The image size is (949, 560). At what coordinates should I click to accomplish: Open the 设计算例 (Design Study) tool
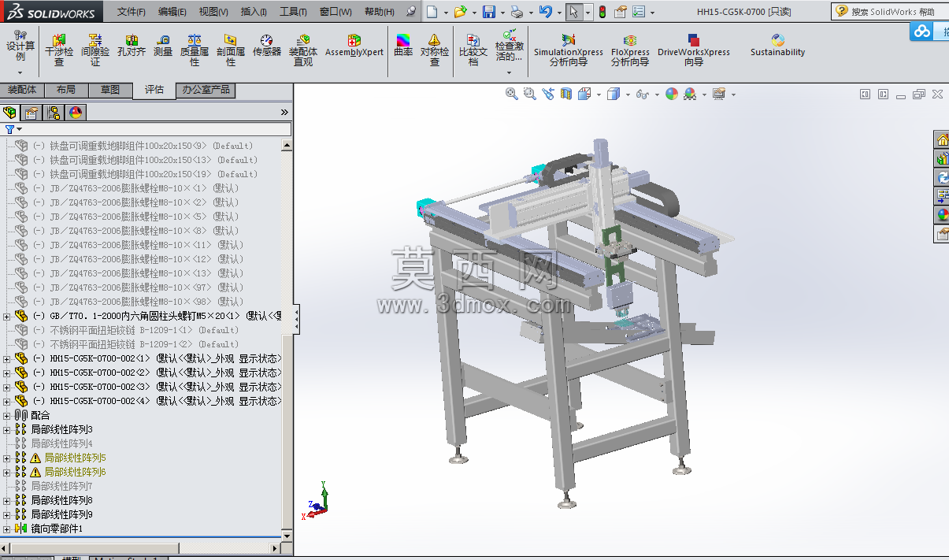(x=20, y=47)
